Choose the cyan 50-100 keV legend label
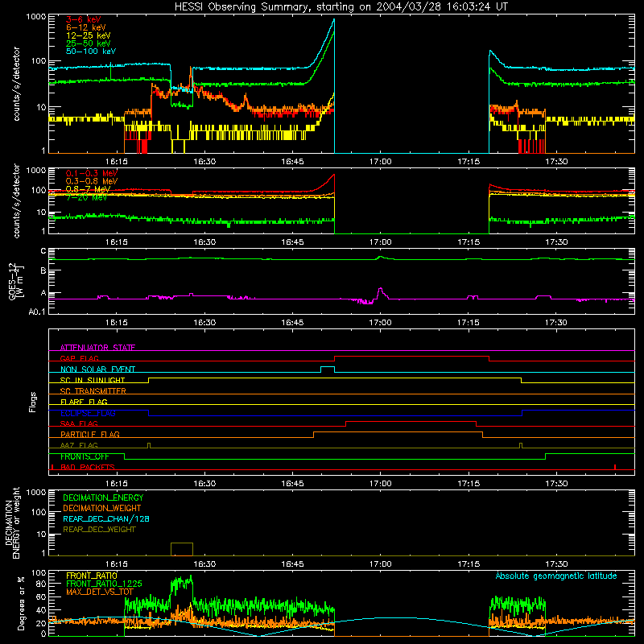Image resolution: width=644 pixels, height=644 pixels. click(x=91, y=52)
